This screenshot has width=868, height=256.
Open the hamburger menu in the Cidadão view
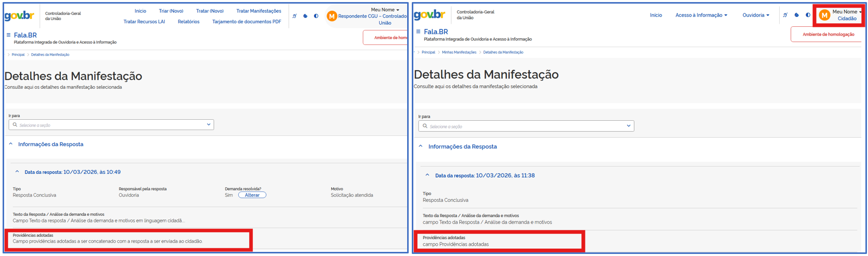pos(418,31)
